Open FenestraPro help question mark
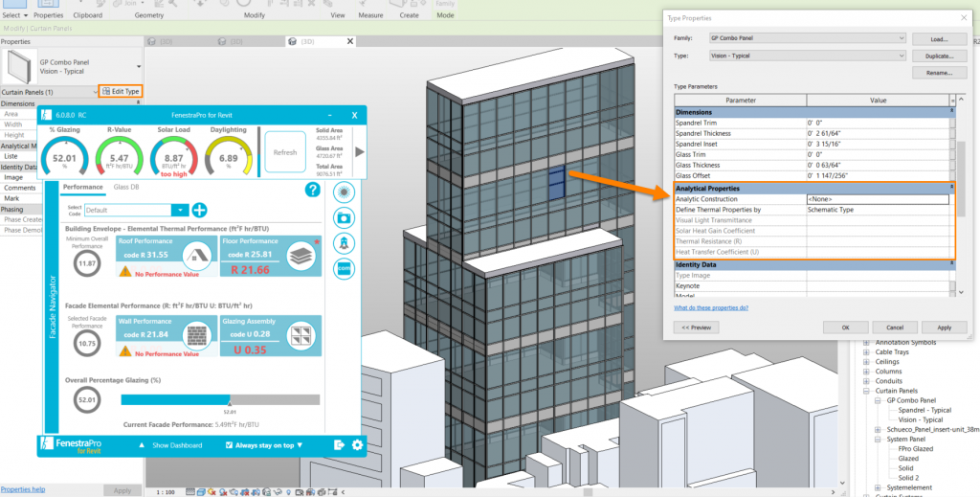Viewport: 980px width, 497px height. [x=313, y=190]
